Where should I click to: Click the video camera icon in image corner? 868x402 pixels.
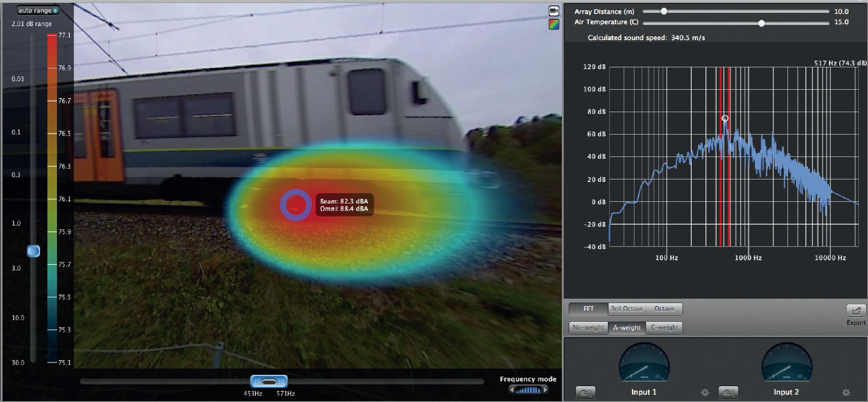coord(554,11)
